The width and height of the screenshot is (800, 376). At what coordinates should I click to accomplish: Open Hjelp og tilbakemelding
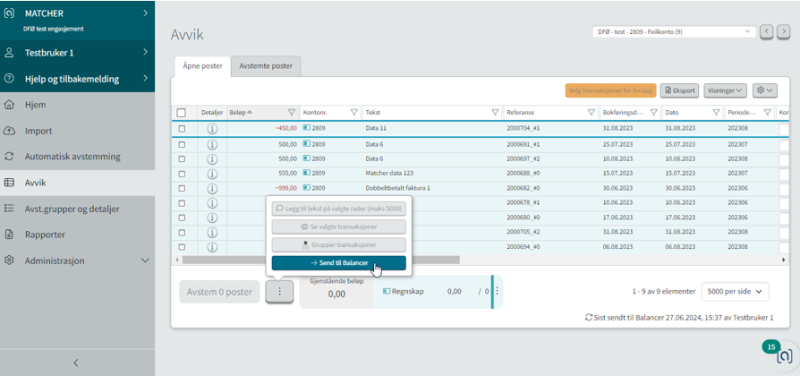pyautogui.click(x=77, y=79)
